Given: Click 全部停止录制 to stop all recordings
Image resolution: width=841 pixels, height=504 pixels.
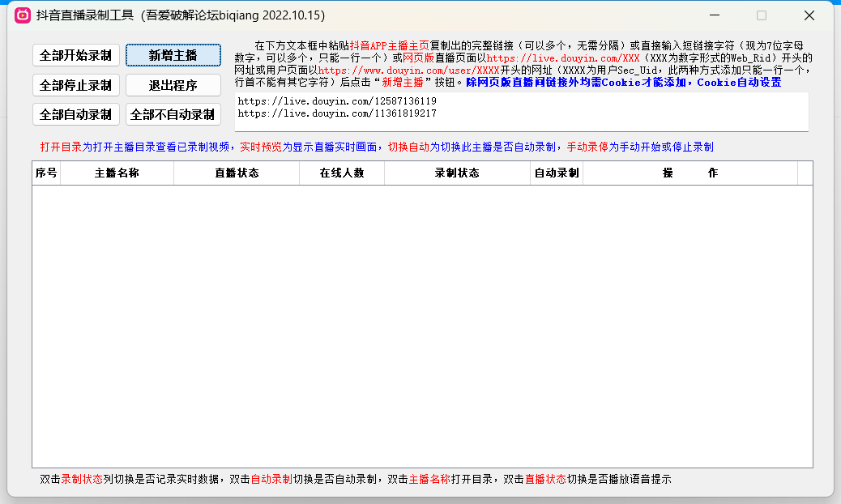Looking at the screenshot, I should pyautogui.click(x=76, y=85).
